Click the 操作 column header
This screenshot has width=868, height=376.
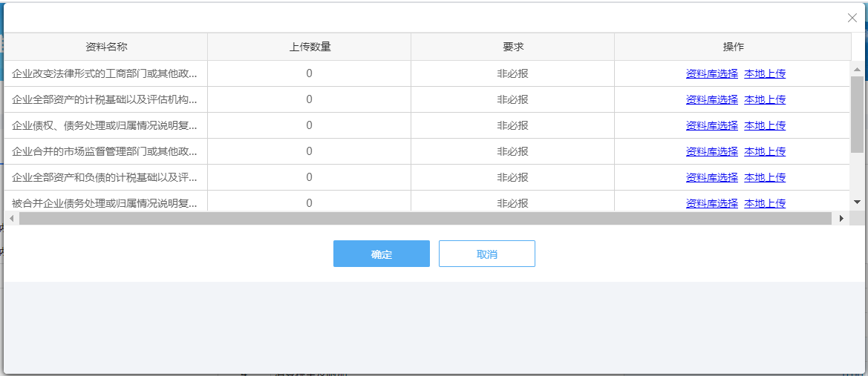pos(733,47)
